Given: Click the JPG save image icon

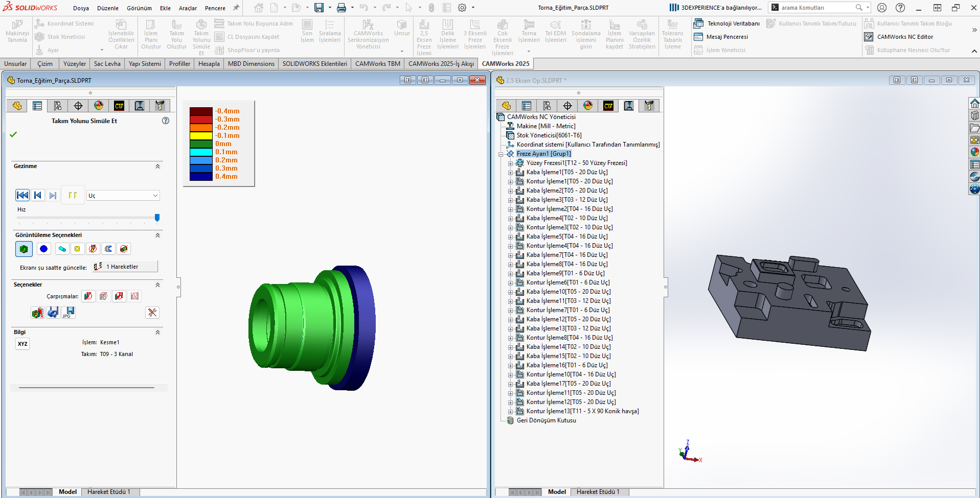Looking at the screenshot, I should pos(69,313).
